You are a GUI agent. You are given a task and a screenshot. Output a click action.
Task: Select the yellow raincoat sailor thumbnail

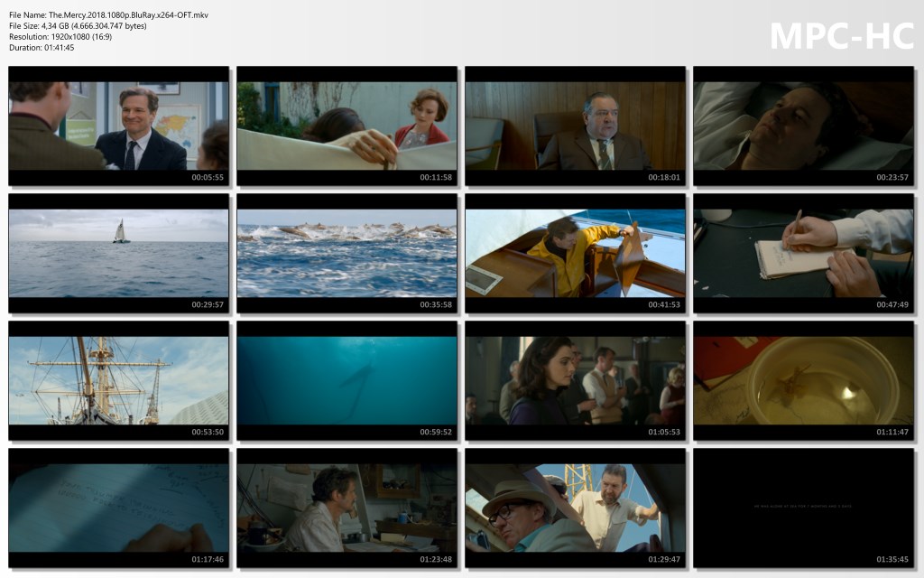click(575, 253)
